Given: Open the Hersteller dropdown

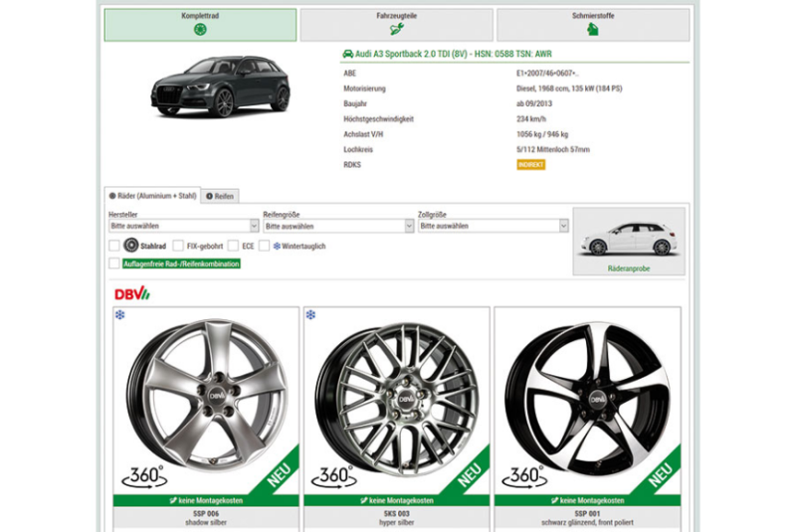Looking at the screenshot, I should 183,226.
